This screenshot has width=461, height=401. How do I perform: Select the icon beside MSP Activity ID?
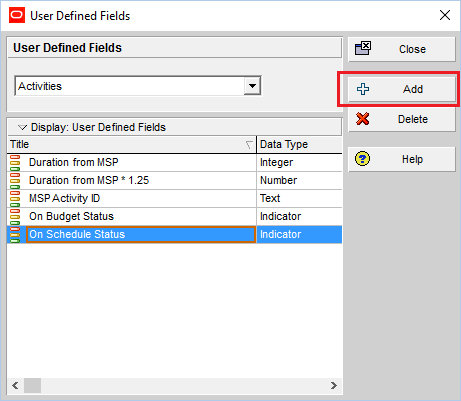15,199
